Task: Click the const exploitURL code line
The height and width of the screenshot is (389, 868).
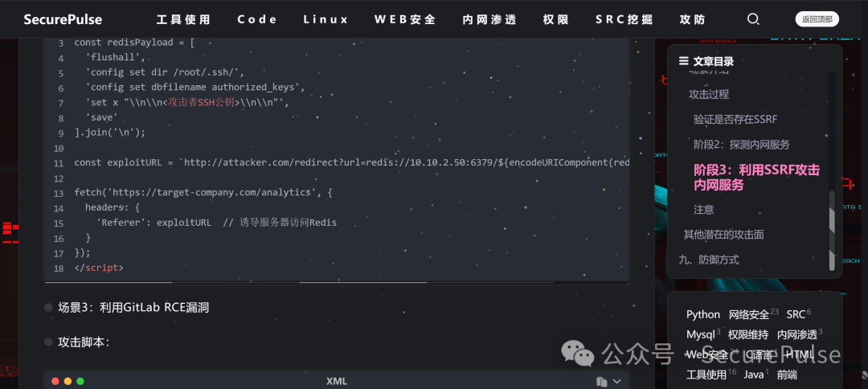Action: click(x=351, y=162)
